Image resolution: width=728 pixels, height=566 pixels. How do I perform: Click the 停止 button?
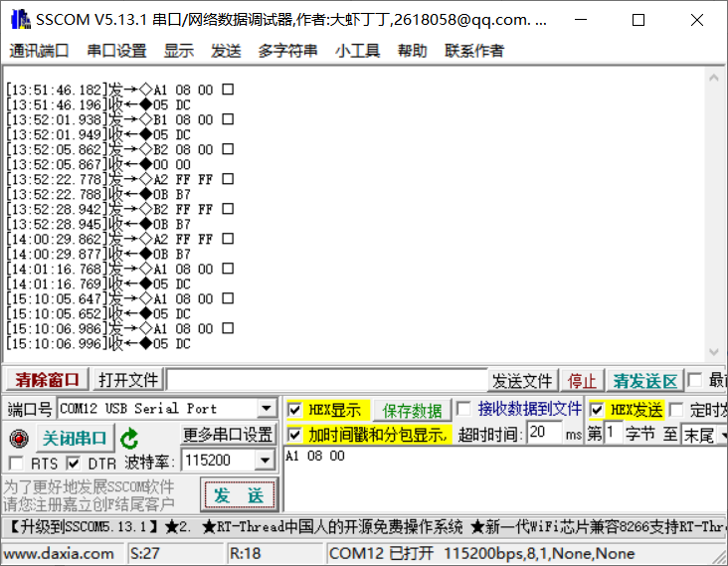pos(582,381)
